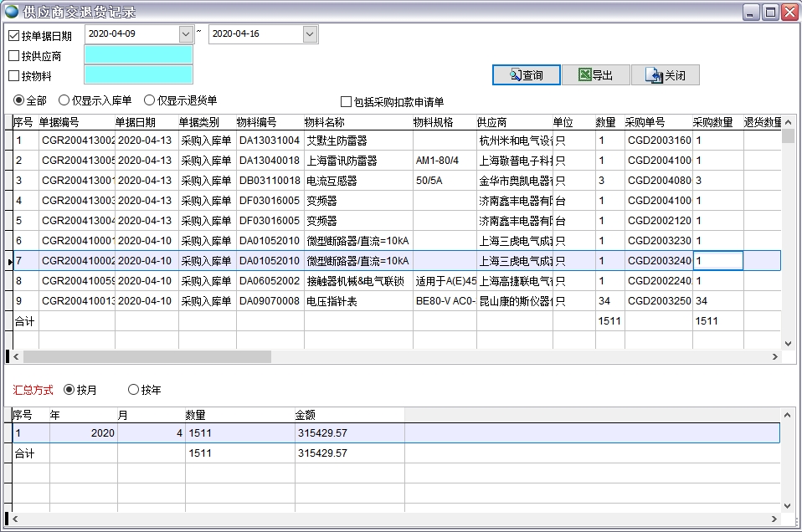
Task: Switch summary mode to 按年
Action: click(x=132, y=390)
